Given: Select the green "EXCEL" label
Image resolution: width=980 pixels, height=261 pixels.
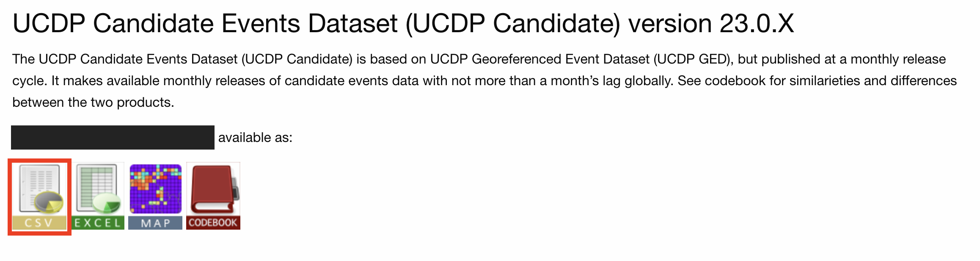Looking at the screenshot, I should point(98,223).
